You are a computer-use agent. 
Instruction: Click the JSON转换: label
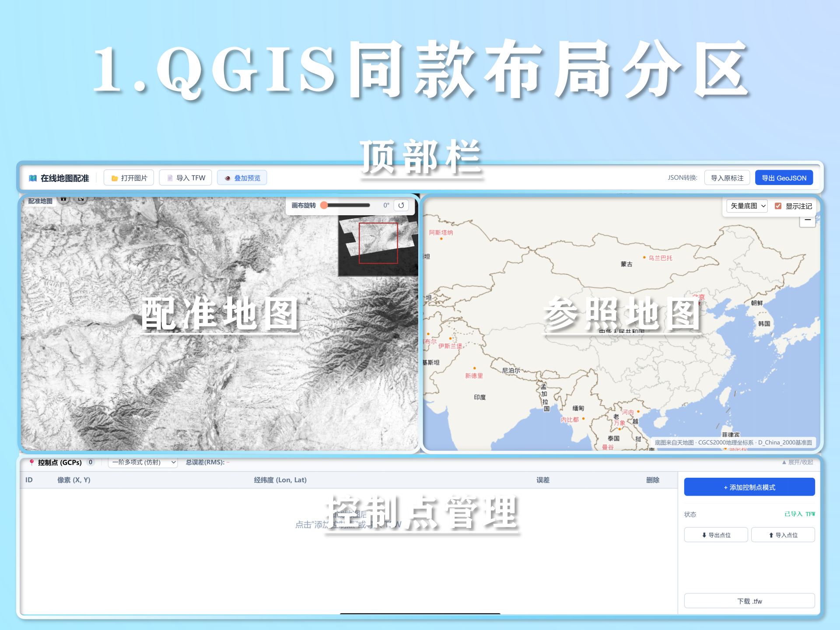pyautogui.click(x=682, y=178)
